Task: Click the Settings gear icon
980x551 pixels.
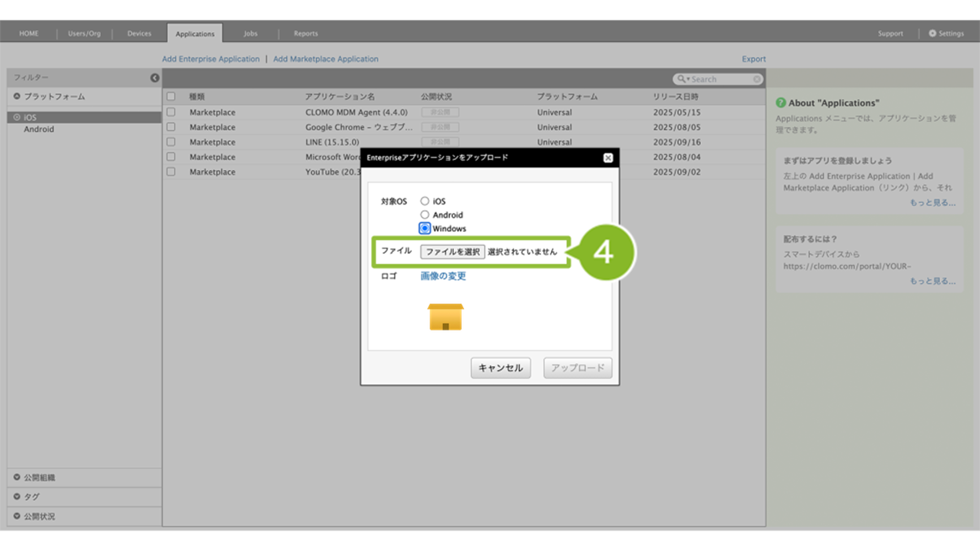Action: coord(932,33)
